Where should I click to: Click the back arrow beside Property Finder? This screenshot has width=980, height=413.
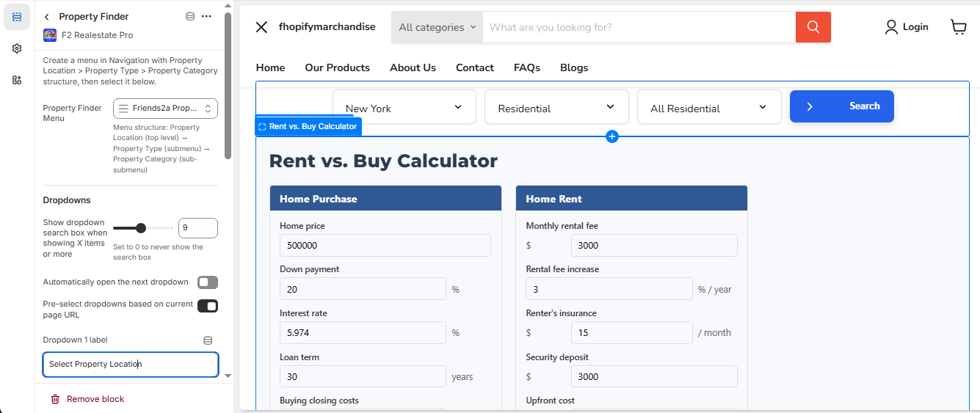(x=47, y=17)
